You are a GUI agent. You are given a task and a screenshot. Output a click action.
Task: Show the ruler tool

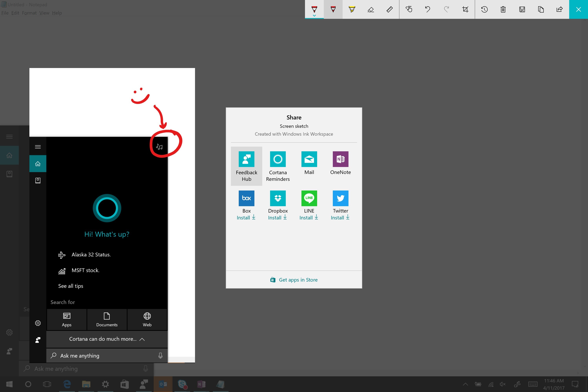click(389, 9)
